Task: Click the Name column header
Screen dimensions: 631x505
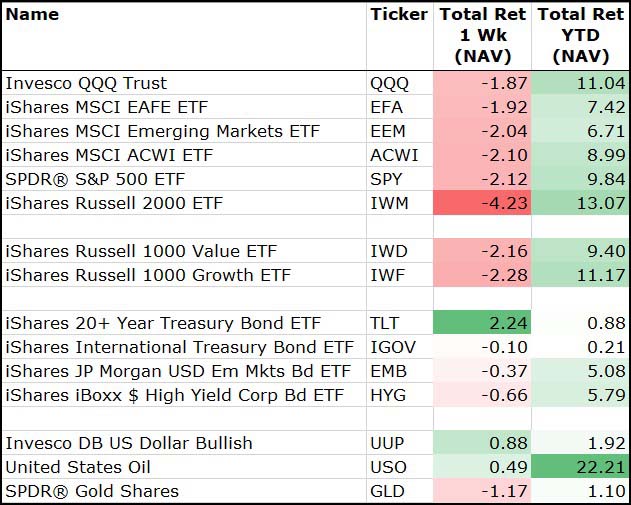Action: (x=32, y=15)
